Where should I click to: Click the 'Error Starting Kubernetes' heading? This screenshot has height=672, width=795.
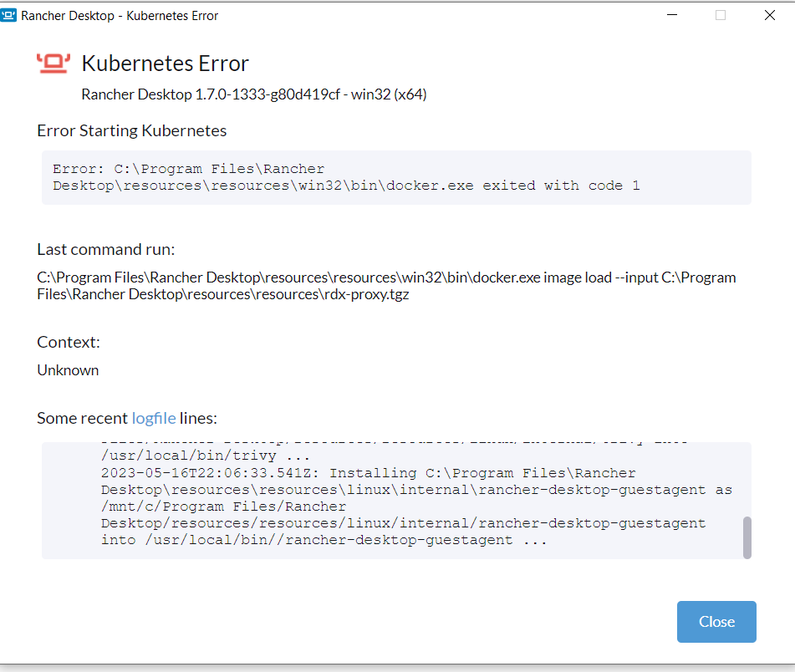pyautogui.click(x=131, y=130)
